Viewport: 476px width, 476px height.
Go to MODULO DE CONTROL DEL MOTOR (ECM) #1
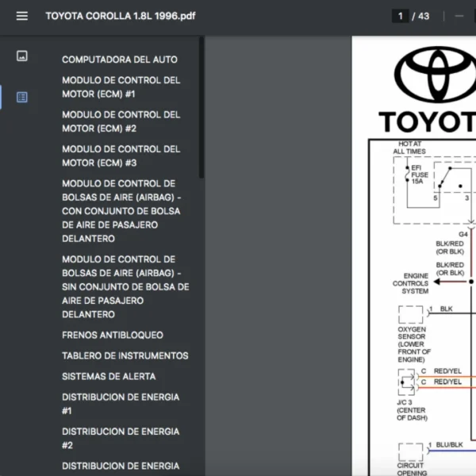pos(121,87)
